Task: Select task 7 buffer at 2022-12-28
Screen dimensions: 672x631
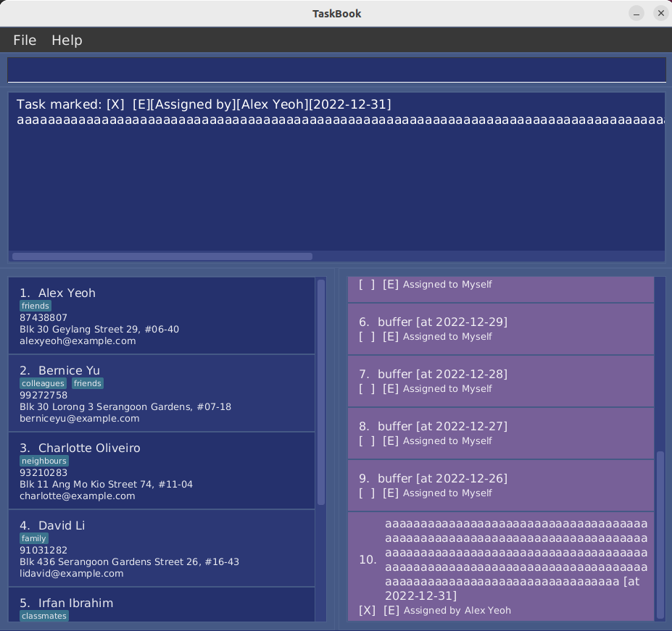Action: pyautogui.click(x=501, y=381)
